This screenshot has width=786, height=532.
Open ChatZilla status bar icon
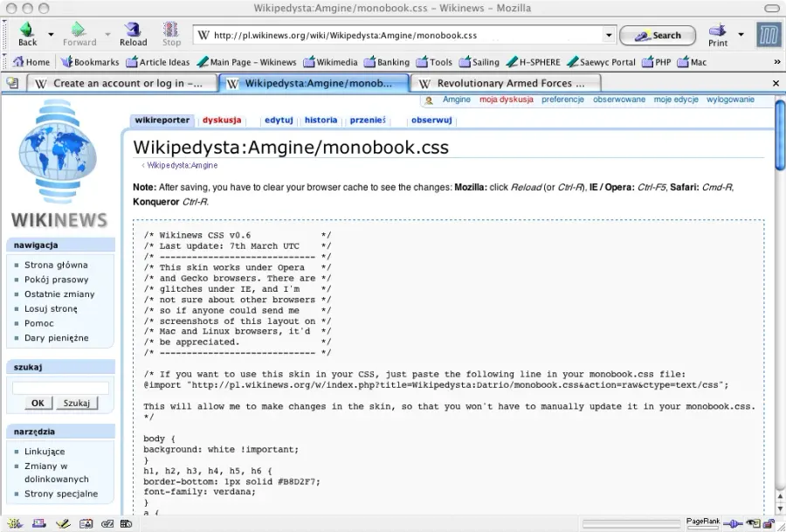[x=107, y=523]
